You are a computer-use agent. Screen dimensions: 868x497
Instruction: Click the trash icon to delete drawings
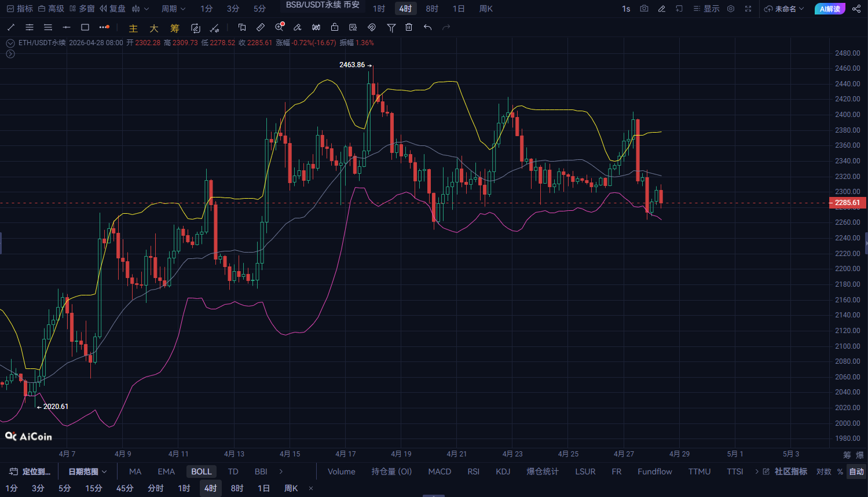click(409, 27)
